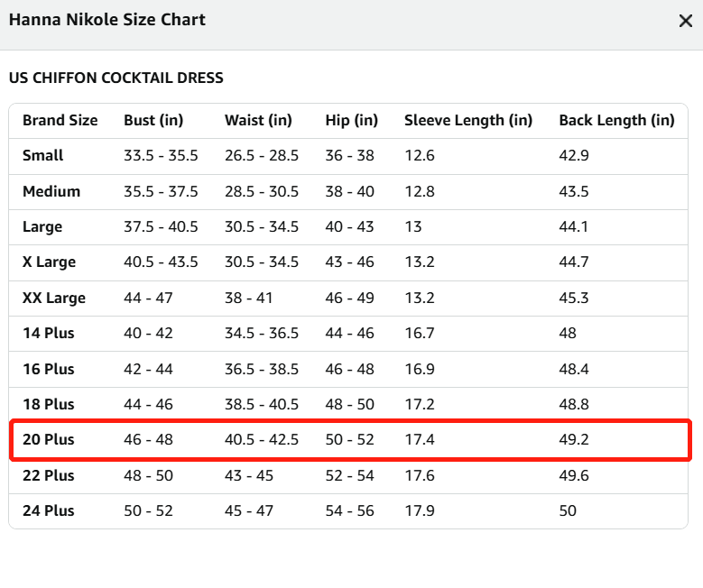Click Medium waist value '28.5 - 30.5'
This screenshot has width=703, height=588.
[262, 191]
